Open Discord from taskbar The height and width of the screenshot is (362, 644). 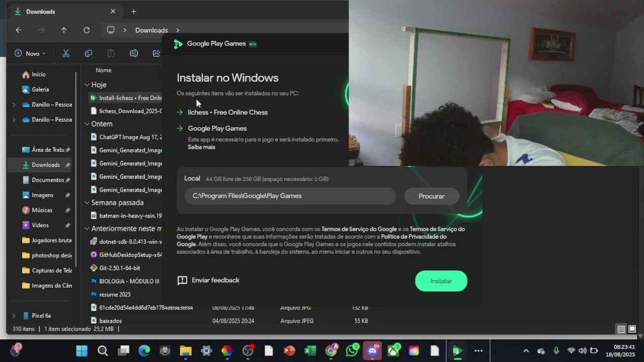[x=373, y=350]
